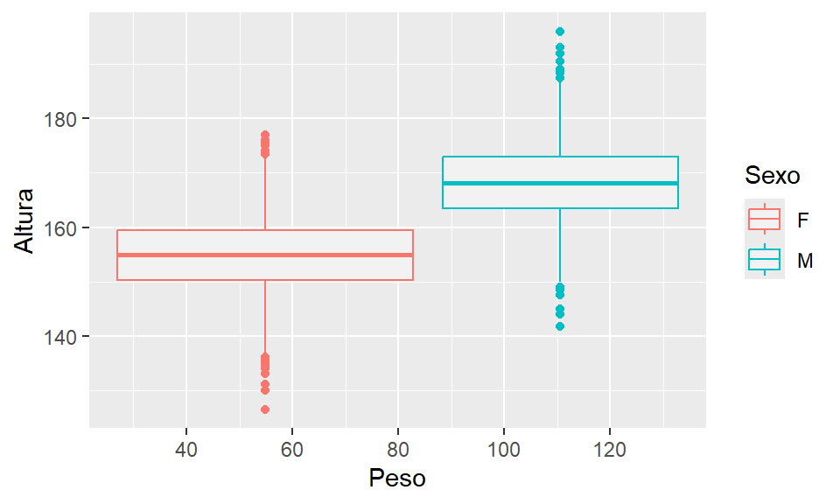The width and height of the screenshot is (840, 504).
Task: Click the highest teal outlier point
Action: click(x=560, y=31)
